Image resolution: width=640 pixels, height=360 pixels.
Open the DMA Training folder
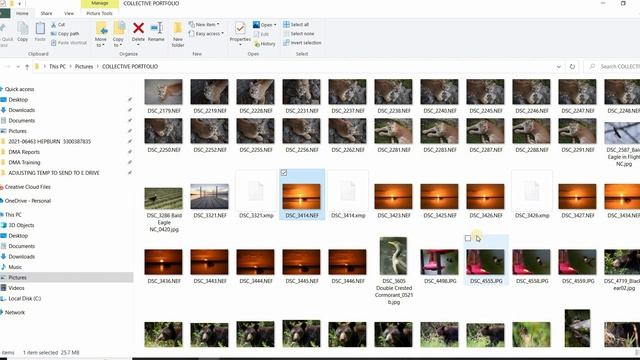click(24, 162)
